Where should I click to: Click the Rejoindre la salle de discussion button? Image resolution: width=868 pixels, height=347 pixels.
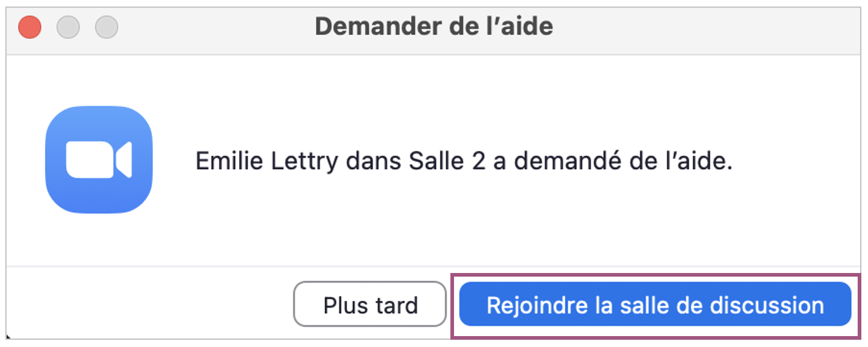(655, 305)
